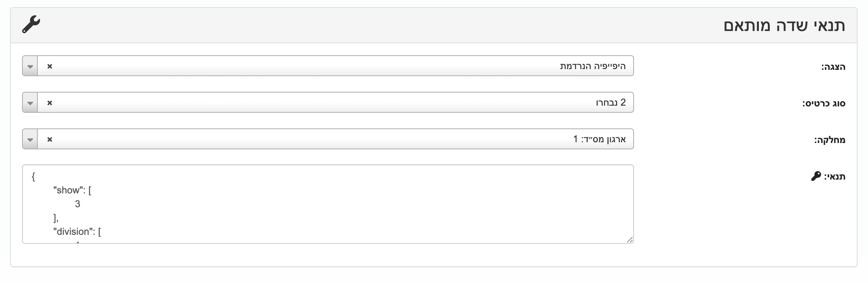The height and width of the screenshot is (283, 868).
Task: Clear the ארגון מס״ד: 1 department selection
Action: point(49,139)
